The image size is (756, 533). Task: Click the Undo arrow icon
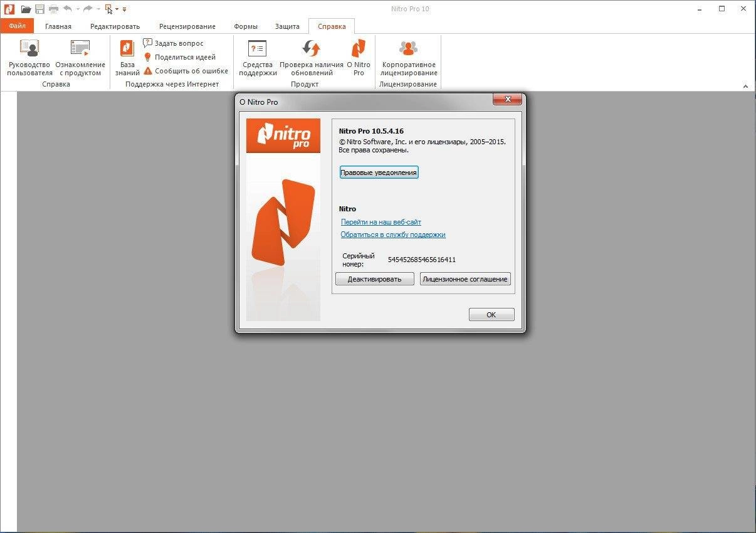68,9
